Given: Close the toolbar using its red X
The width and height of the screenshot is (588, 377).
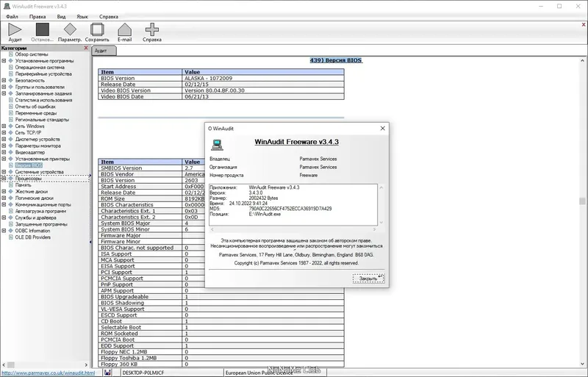Looking at the screenshot, I should click(x=584, y=24).
